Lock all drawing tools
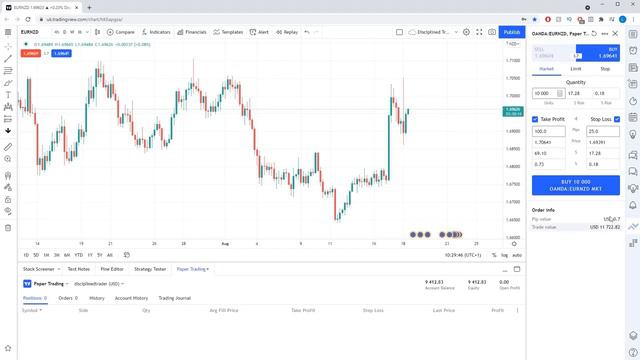The height and width of the screenshot is (360, 640). click(x=8, y=200)
